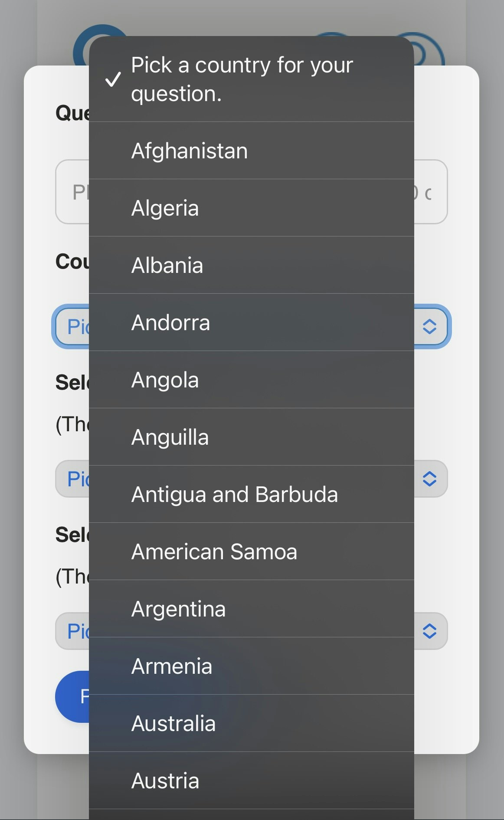Tap the chevron icon inside the focused picker
This screenshot has height=820, width=504.
pyautogui.click(x=429, y=327)
